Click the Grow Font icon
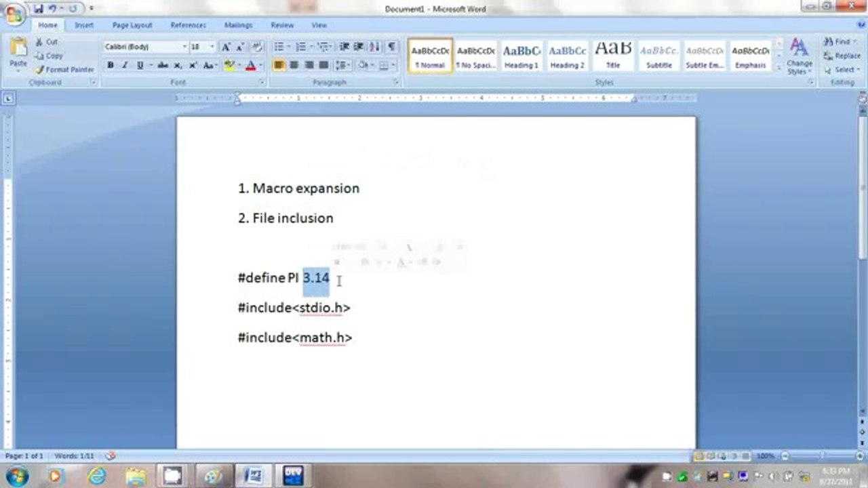This screenshot has height=488, width=868. click(226, 47)
